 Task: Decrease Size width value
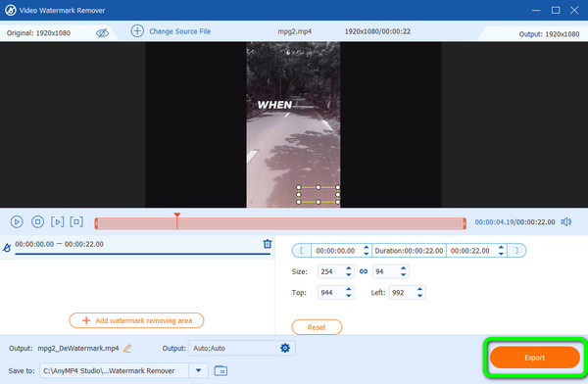tap(349, 275)
